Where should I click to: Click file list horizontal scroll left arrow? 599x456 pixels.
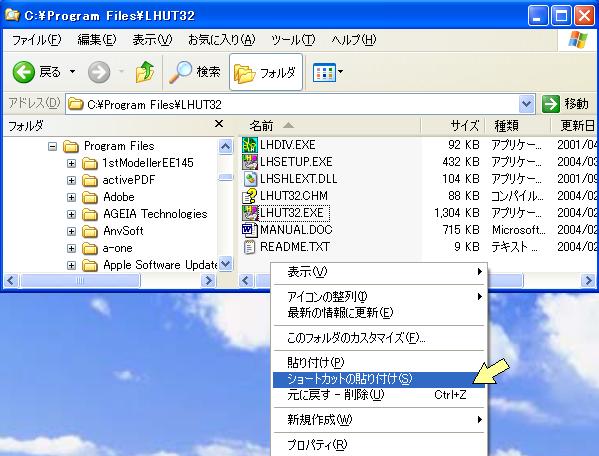coord(246,281)
